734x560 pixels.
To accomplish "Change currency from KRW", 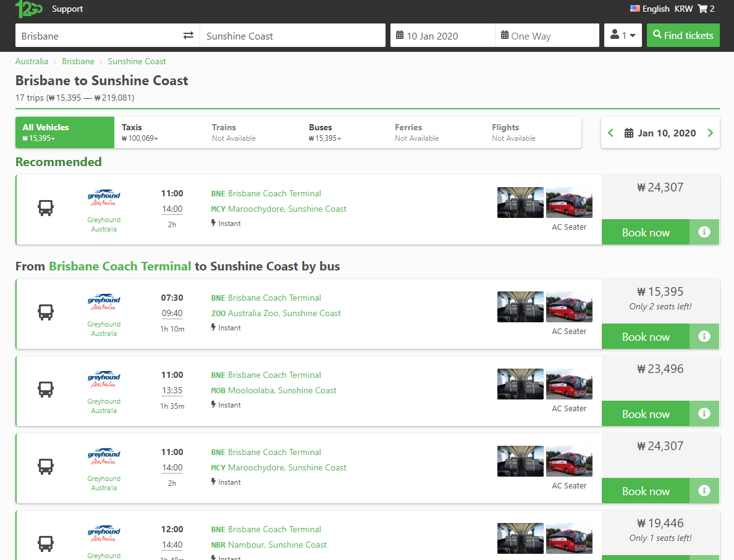I will pyautogui.click(x=683, y=9).
